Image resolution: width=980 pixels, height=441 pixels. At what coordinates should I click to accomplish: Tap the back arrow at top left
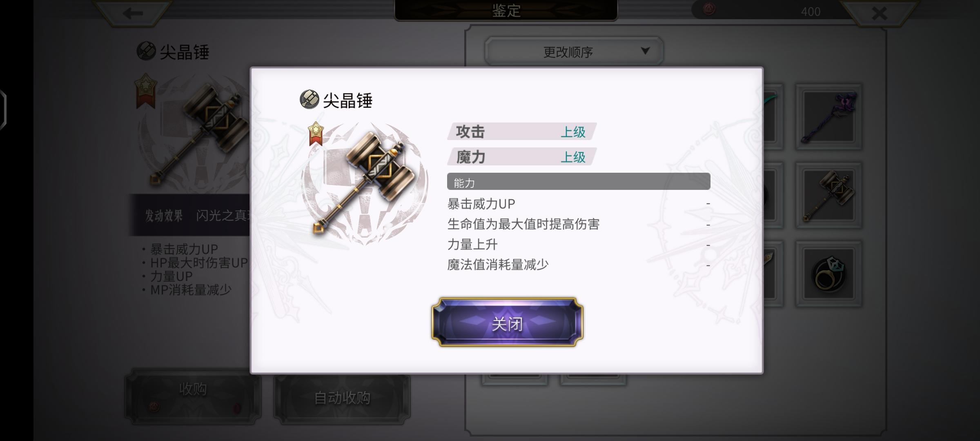click(133, 13)
